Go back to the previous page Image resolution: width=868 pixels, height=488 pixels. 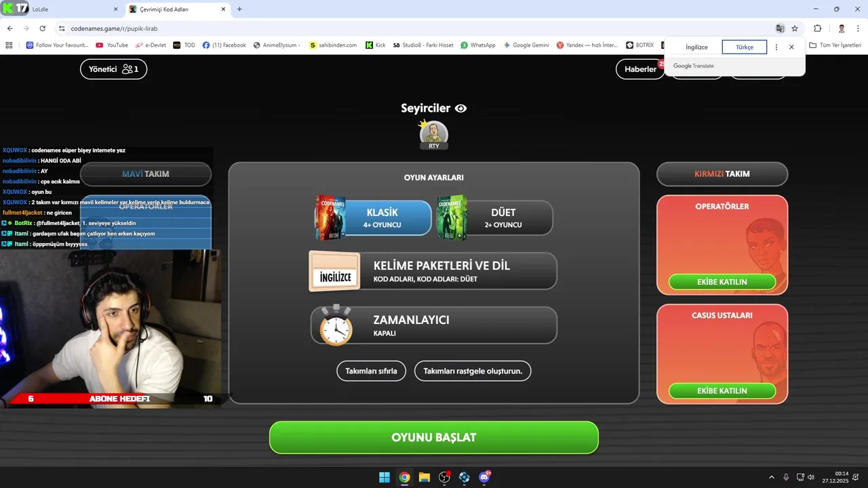pos(9,28)
